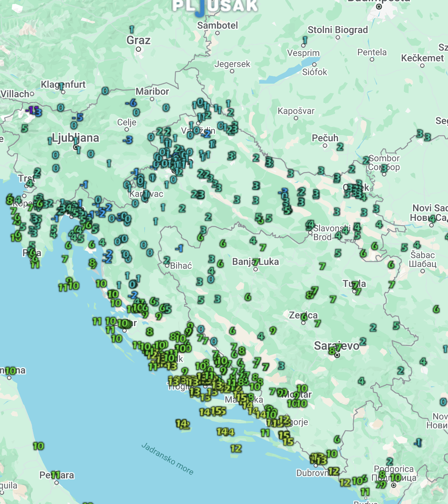
Task: Click the Jadransko more sea label
Action: pos(167,459)
